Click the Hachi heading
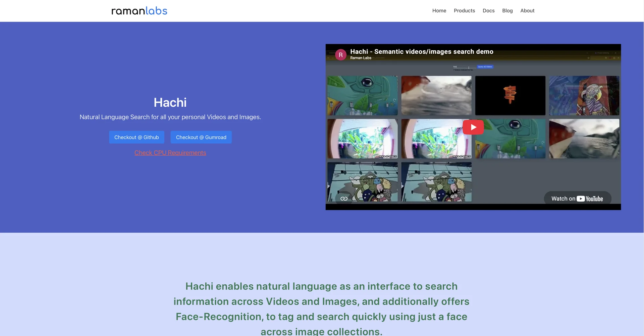The width and height of the screenshot is (644, 336). (170, 103)
